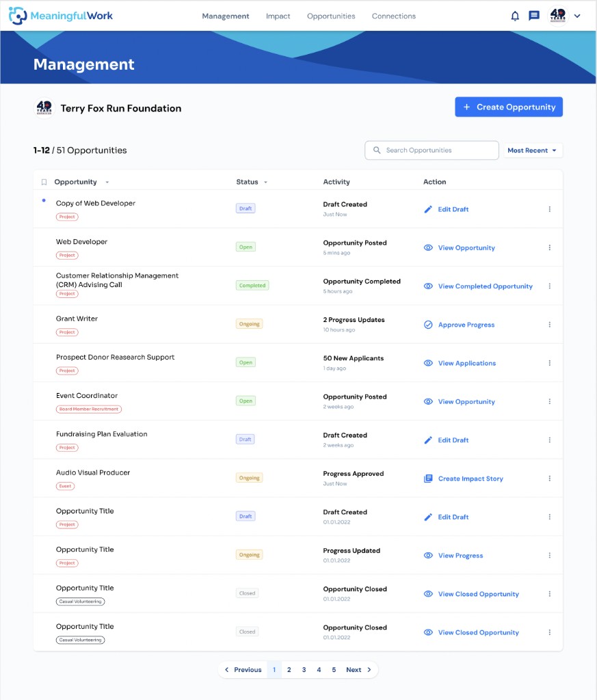Image resolution: width=597 pixels, height=700 pixels.
Task: Open more options for Event Coordinator row
Action: 549,401
